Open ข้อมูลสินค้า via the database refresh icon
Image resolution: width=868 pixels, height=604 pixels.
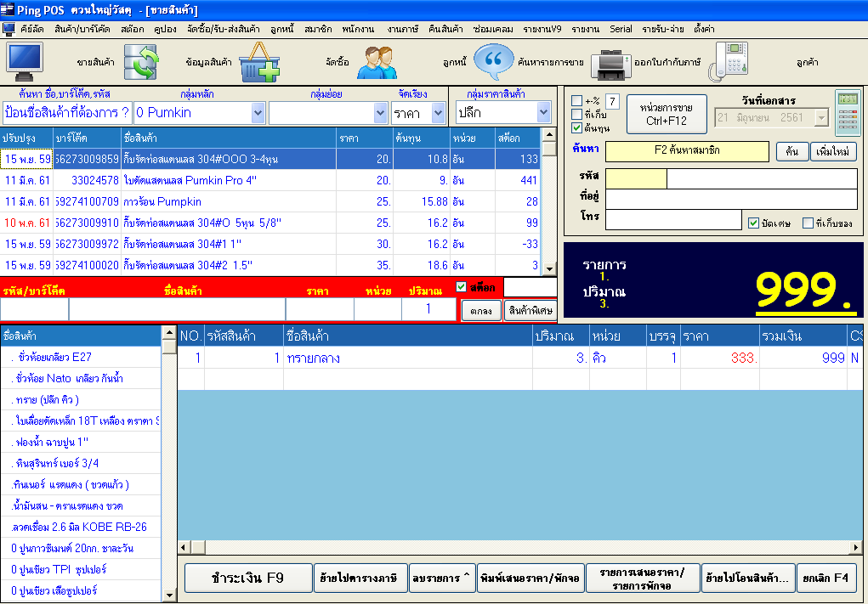[x=141, y=61]
